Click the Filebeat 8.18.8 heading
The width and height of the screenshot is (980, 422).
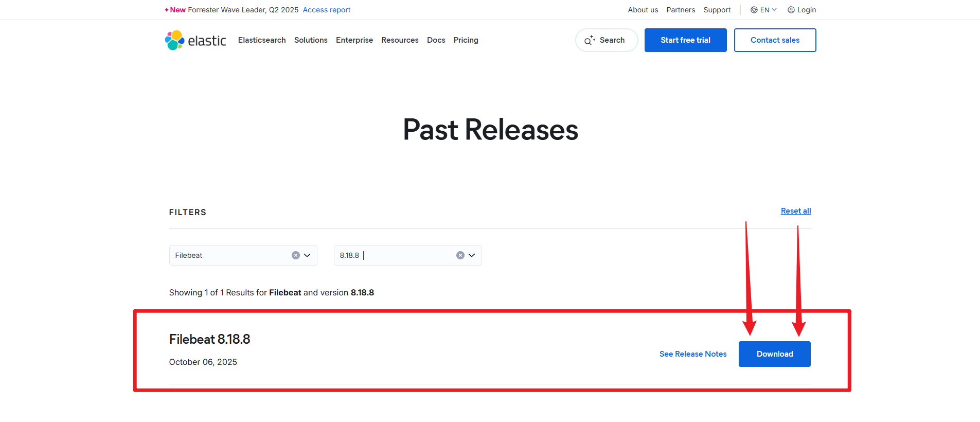(x=210, y=339)
